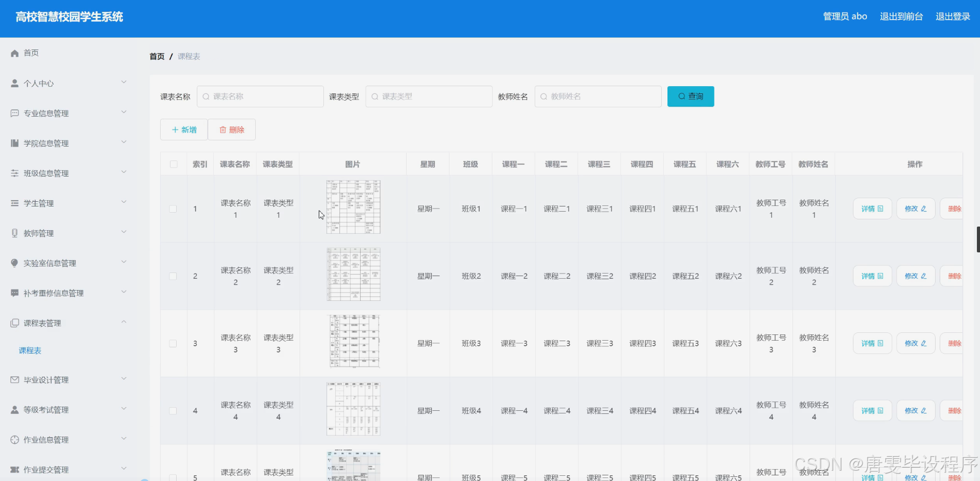Click the message icon for 补考重修信息管理

click(x=14, y=293)
